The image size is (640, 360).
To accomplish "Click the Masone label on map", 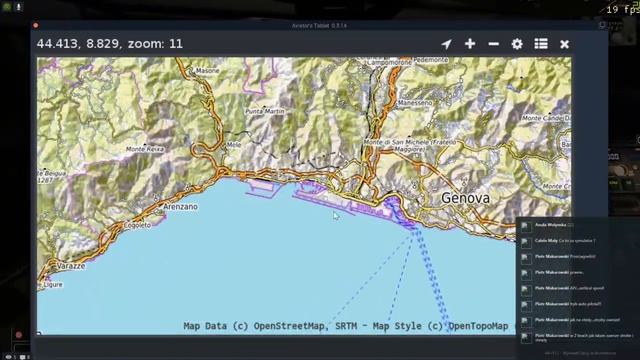I will tap(207, 71).
